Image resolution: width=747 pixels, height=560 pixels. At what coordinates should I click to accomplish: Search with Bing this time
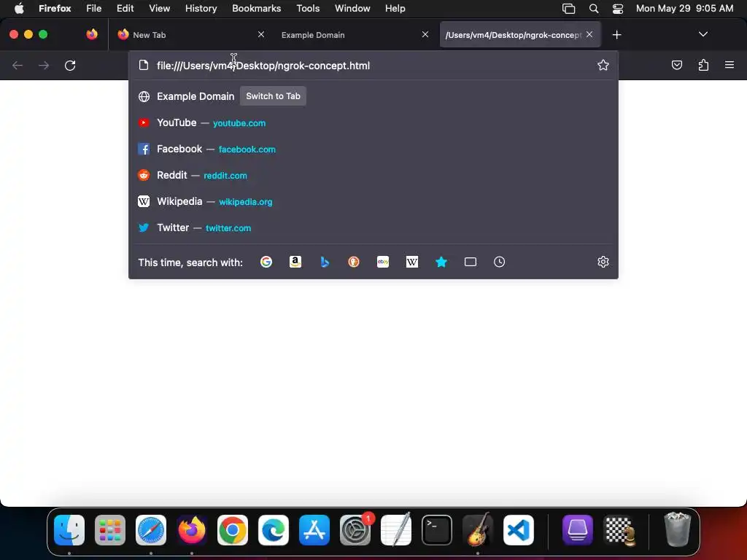click(x=325, y=262)
